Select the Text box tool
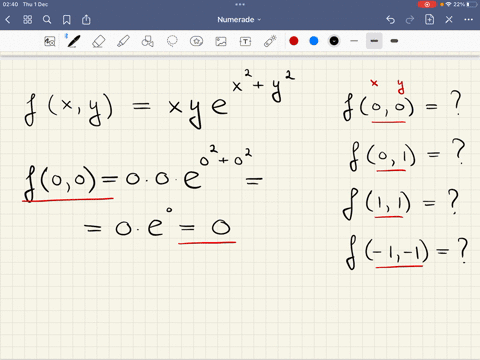Viewport: 480px width, 360px height. click(245, 41)
